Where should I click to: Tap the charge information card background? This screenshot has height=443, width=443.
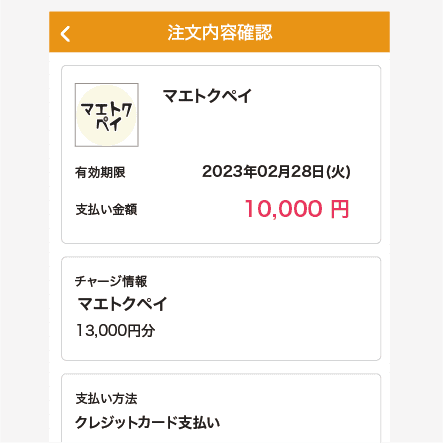(x=221, y=308)
